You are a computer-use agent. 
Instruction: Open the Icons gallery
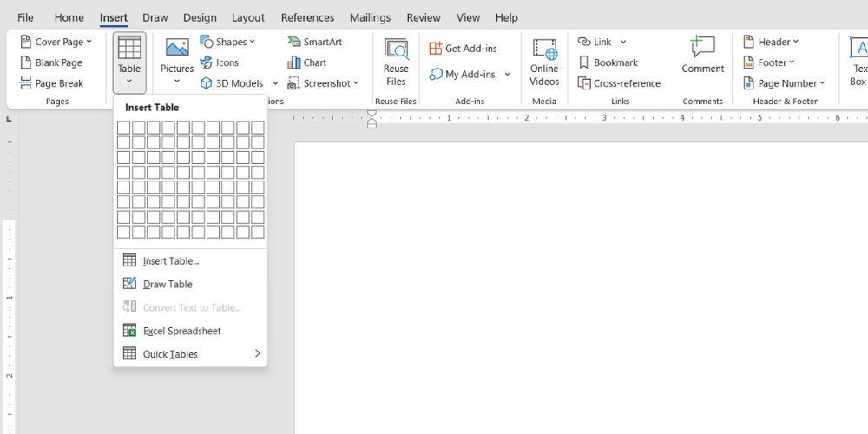coord(220,62)
